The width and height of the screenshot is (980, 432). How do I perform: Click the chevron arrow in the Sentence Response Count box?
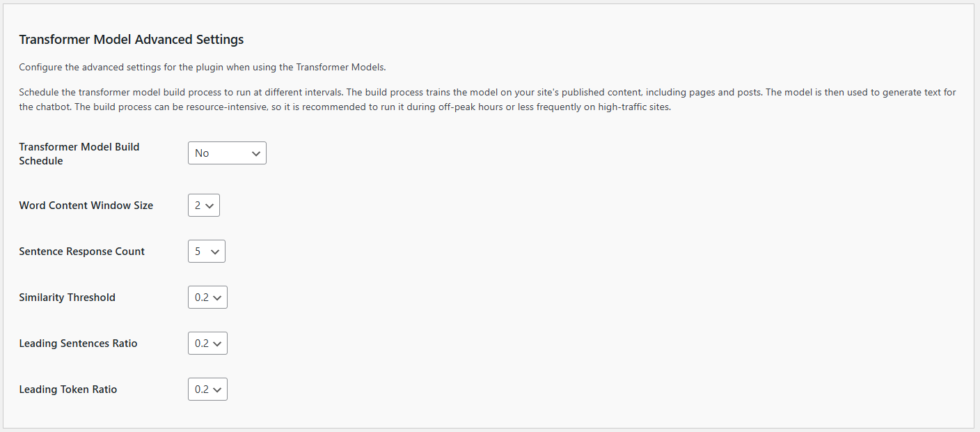click(215, 252)
